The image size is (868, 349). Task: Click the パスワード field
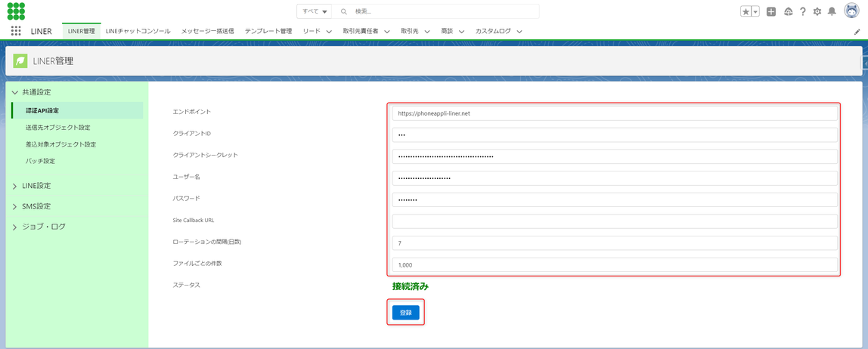[x=615, y=199]
